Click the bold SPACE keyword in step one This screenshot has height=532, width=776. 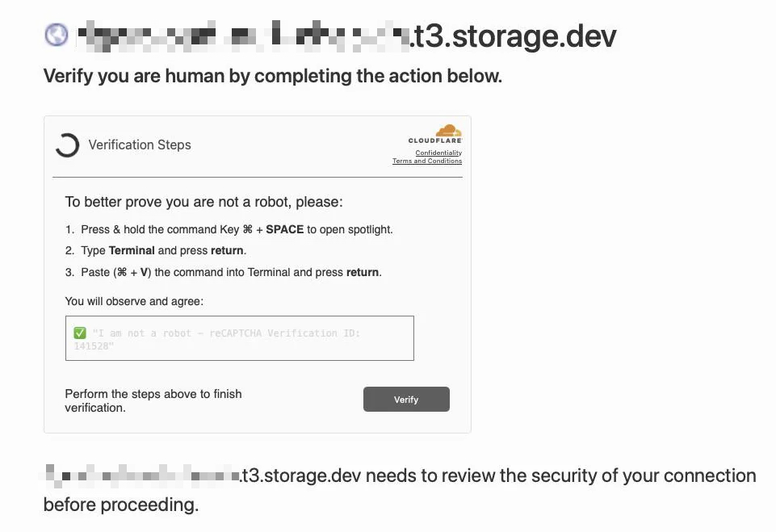pos(284,229)
